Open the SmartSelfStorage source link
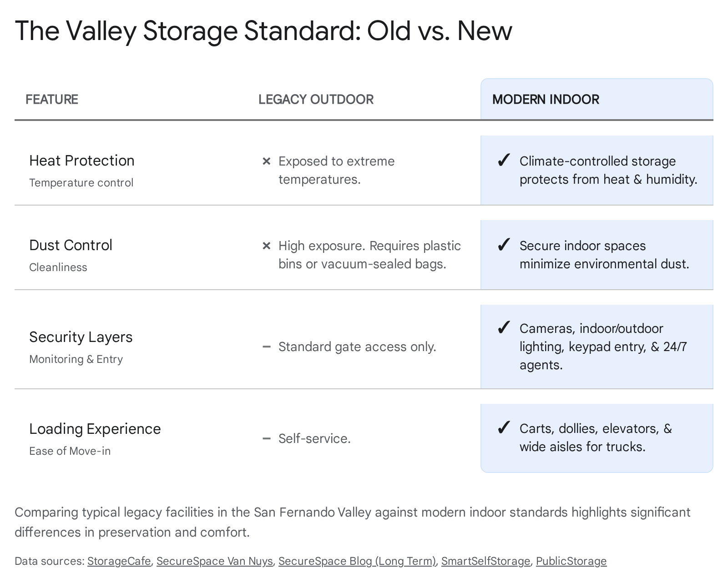Screen dimensions: 728x583 tap(485, 561)
